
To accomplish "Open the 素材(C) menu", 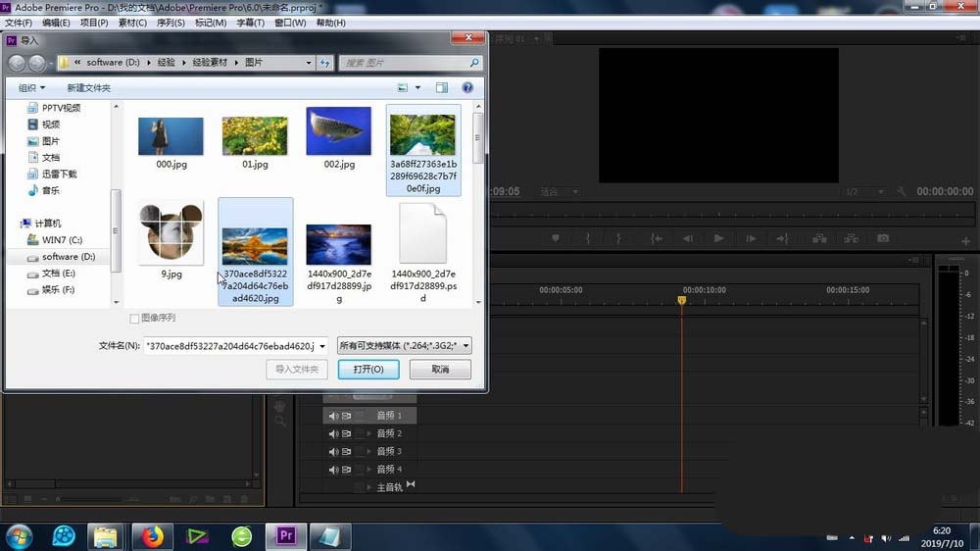I will tap(132, 23).
